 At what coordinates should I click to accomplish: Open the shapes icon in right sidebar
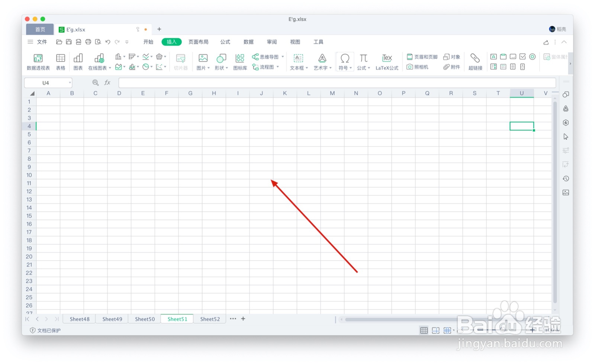[566, 94]
